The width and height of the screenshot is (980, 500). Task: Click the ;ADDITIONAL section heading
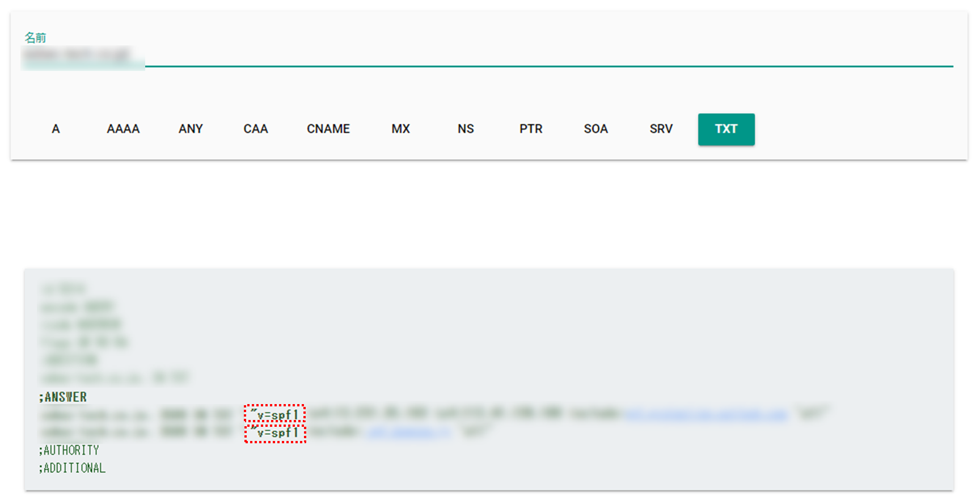[x=72, y=468]
